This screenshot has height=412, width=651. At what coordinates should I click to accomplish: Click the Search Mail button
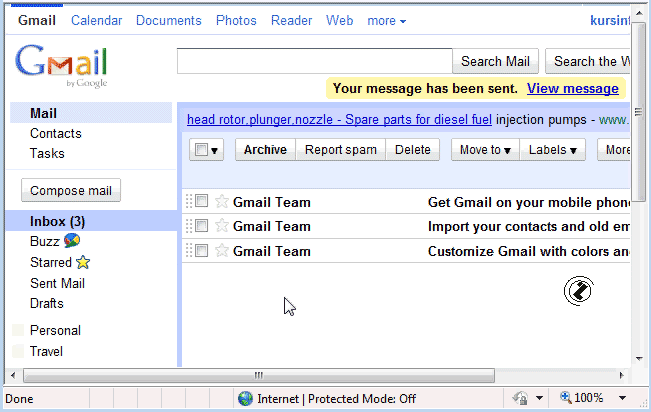[x=495, y=61]
